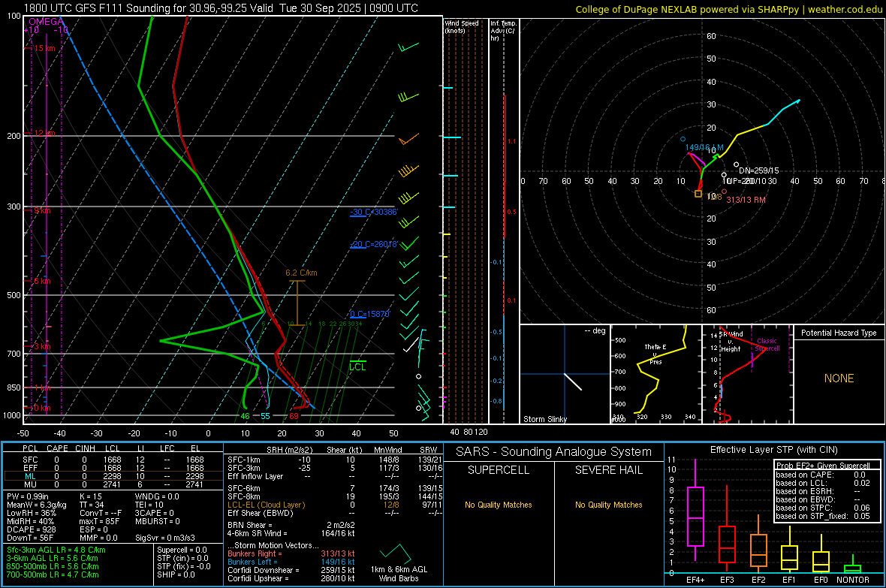Click the 500 mb pressure label
Screen dimensions: 886x588
14,295
